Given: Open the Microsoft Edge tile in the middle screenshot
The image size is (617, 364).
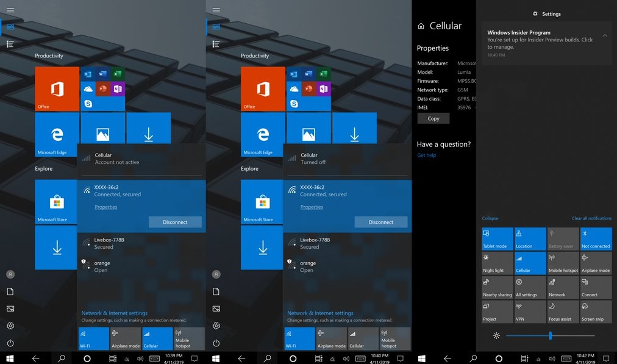Looking at the screenshot, I should point(263,135).
